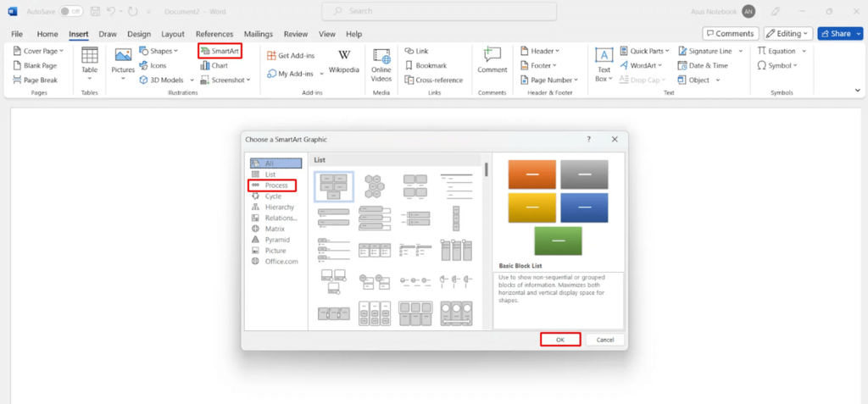Insert a Blank Page
The image size is (868, 404).
click(x=35, y=65)
